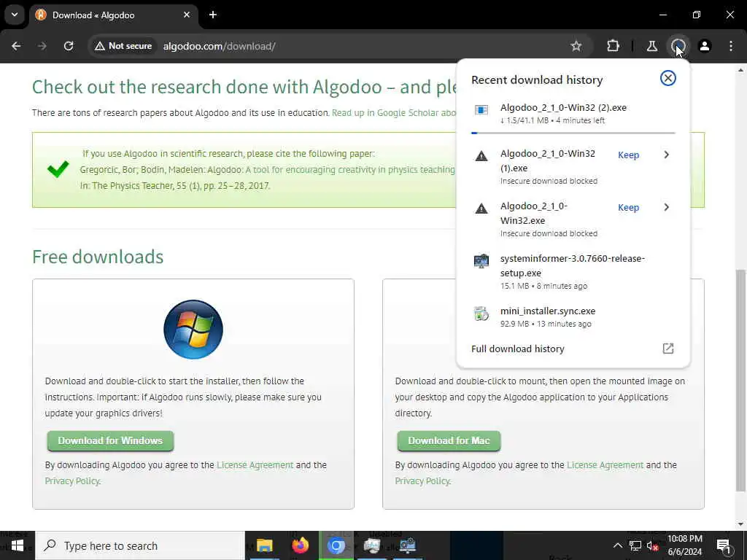
Task: Bookmark this page with star icon
Action: click(x=576, y=46)
